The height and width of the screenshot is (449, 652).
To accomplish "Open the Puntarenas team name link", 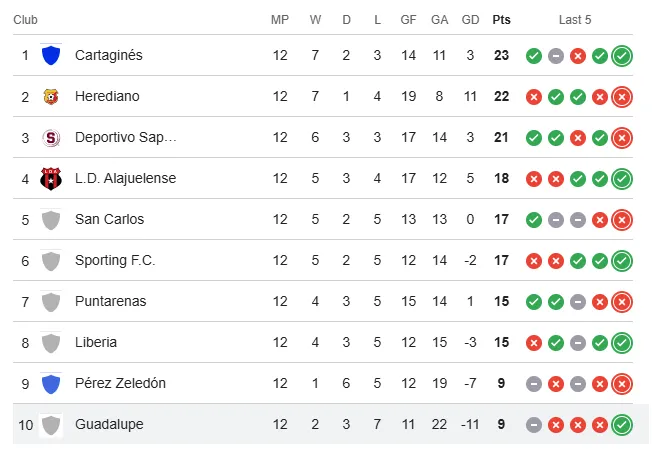I will coord(110,301).
